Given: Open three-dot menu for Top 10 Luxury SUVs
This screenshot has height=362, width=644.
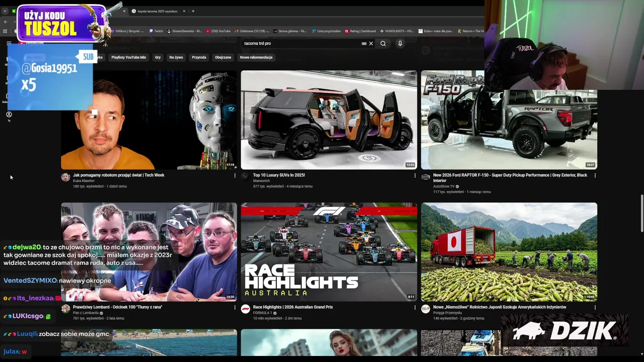Looking at the screenshot, I should pyautogui.click(x=415, y=175).
